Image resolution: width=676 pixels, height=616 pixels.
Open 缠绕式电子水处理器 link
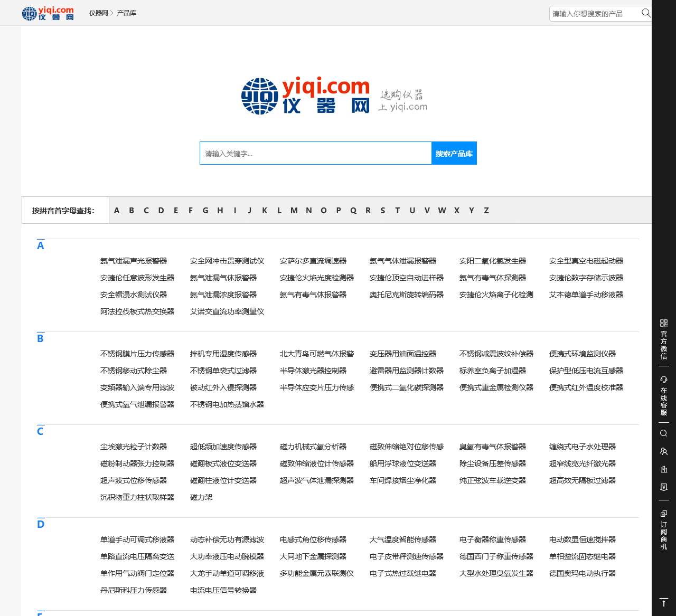coord(583,447)
